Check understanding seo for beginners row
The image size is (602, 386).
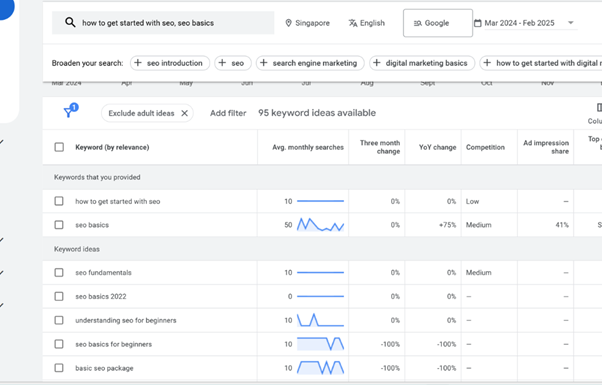59,320
